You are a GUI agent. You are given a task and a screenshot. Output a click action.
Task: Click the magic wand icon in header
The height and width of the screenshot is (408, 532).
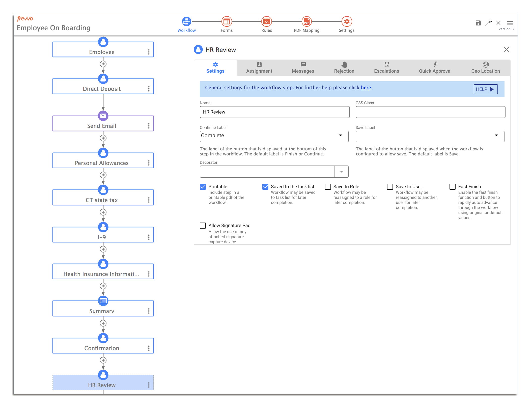point(488,23)
